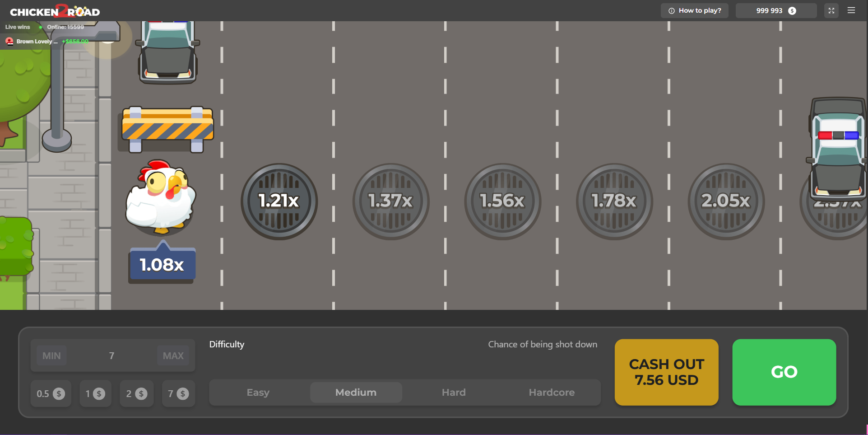868x435 pixels.
Task: Click the white chicken character
Action: click(x=161, y=197)
